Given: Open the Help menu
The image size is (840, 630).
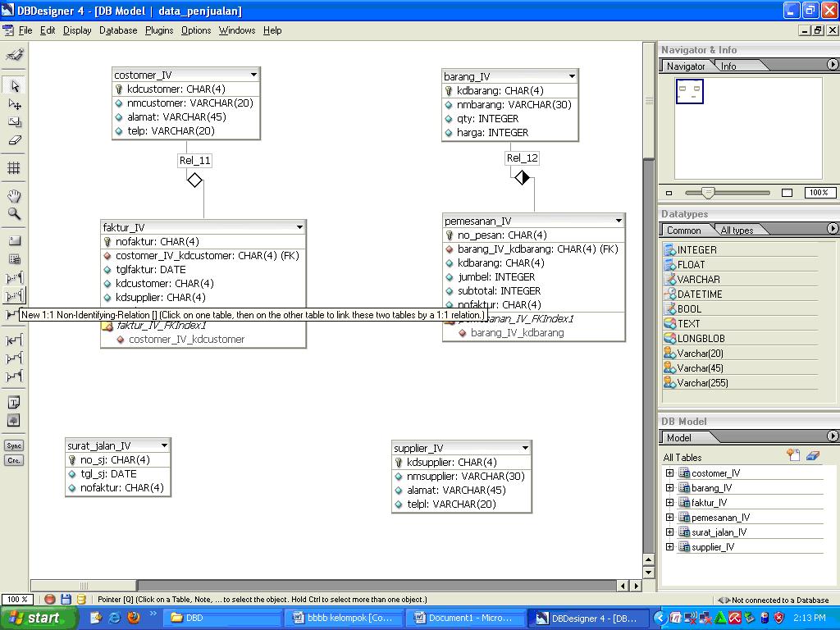Looking at the screenshot, I should (x=272, y=30).
